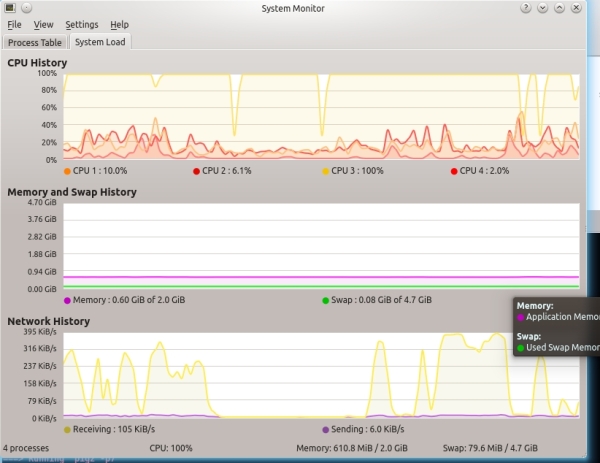Click the purple Memory legend dot

[67, 301]
